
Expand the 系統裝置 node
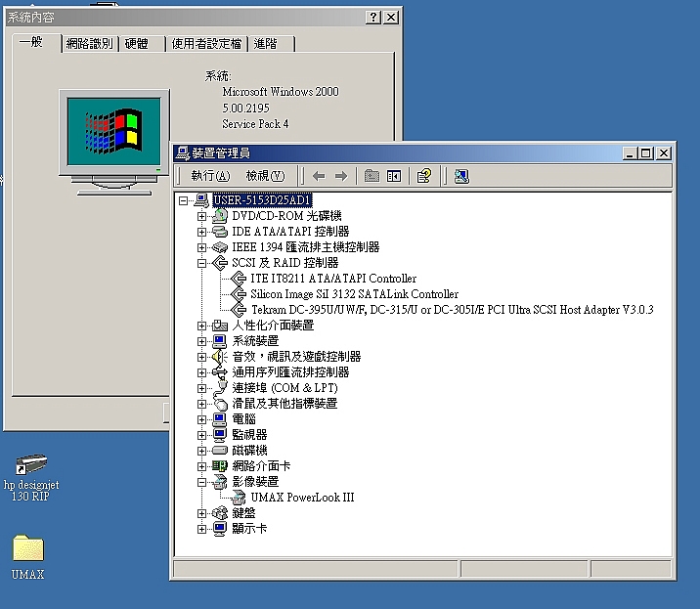[201, 341]
